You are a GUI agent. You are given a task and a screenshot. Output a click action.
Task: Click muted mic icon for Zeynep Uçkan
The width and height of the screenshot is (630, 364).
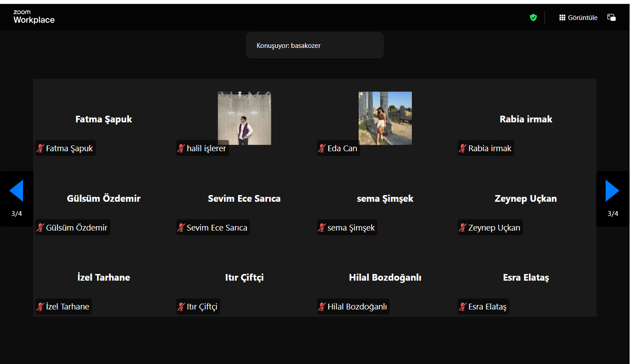(x=462, y=228)
